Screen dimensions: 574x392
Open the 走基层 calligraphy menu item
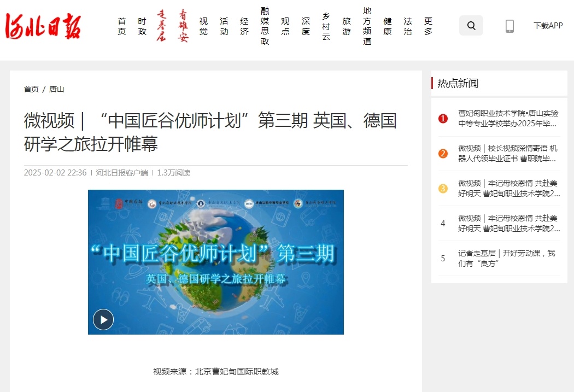pyautogui.click(x=161, y=26)
